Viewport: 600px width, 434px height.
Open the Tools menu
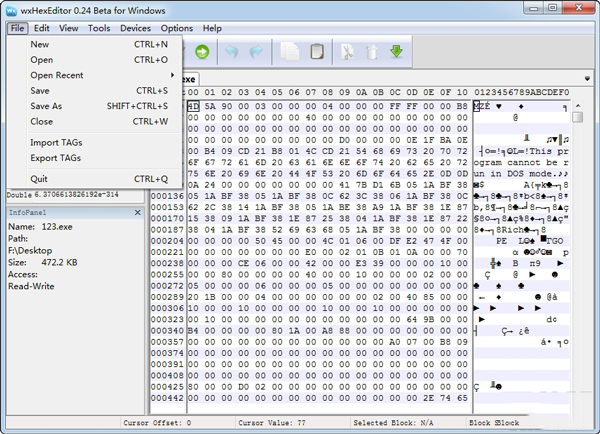point(99,28)
